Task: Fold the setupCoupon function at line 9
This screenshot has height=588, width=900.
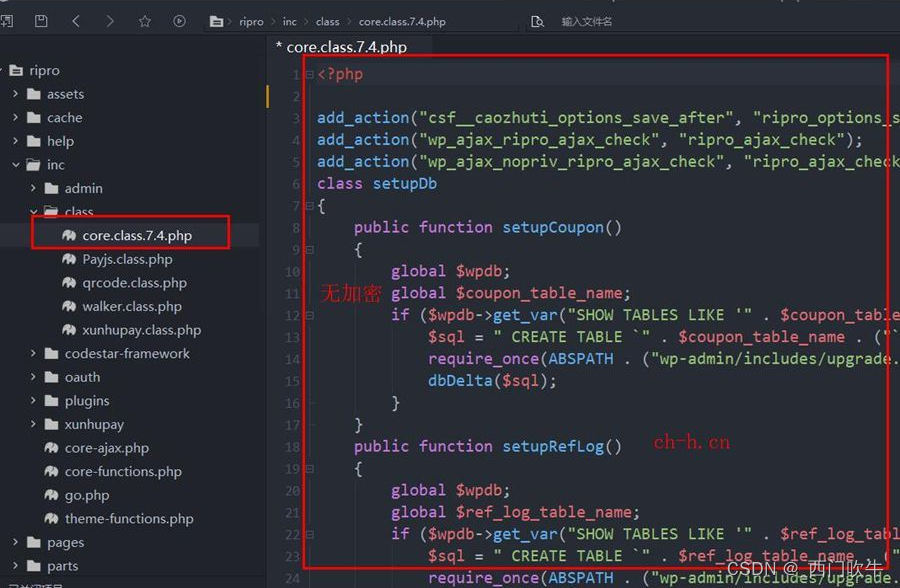Action: [309, 250]
